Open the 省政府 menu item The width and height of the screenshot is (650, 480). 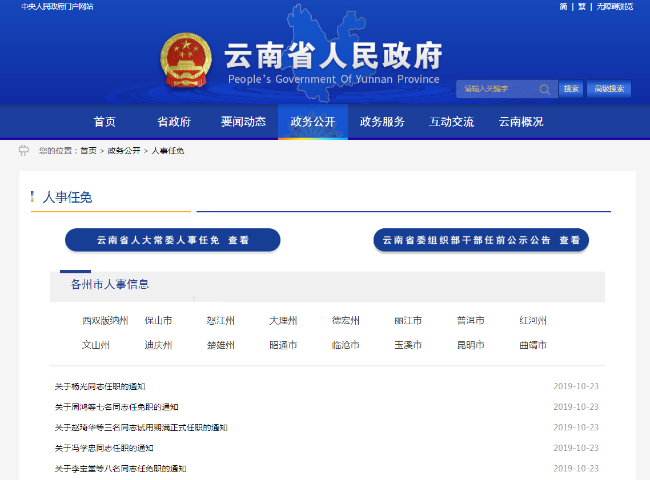[x=173, y=122]
